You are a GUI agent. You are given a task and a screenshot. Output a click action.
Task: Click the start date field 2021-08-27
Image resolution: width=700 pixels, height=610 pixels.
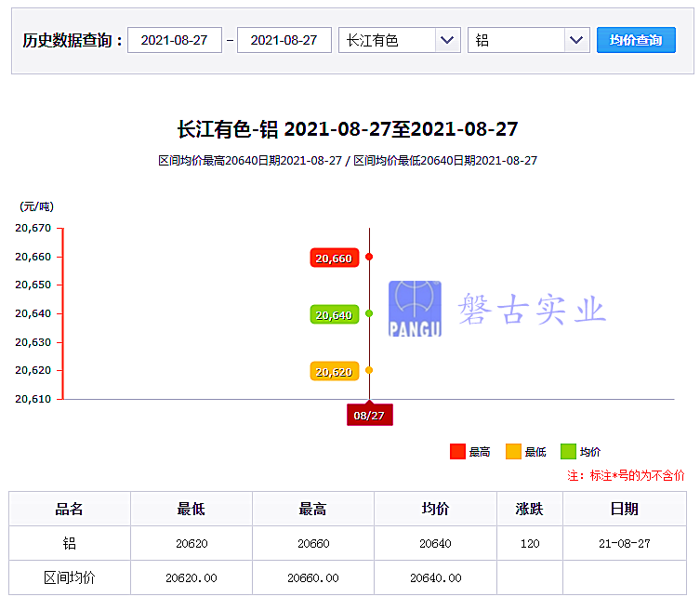pos(175,40)
